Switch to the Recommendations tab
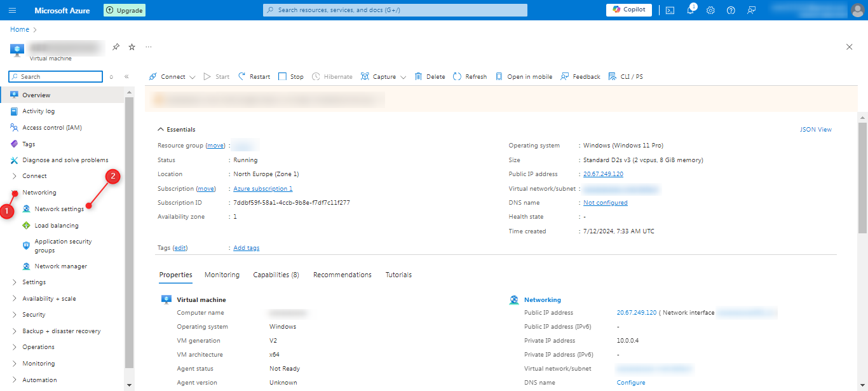 tap(342, 275)
